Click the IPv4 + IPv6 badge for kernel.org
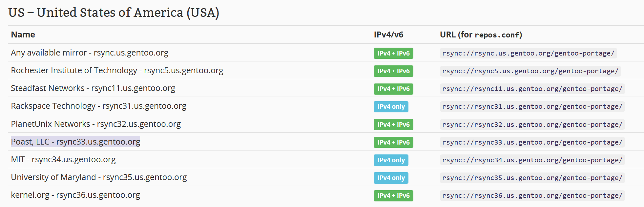This screenshot has width=644, height=207. (x=393, y=195)
